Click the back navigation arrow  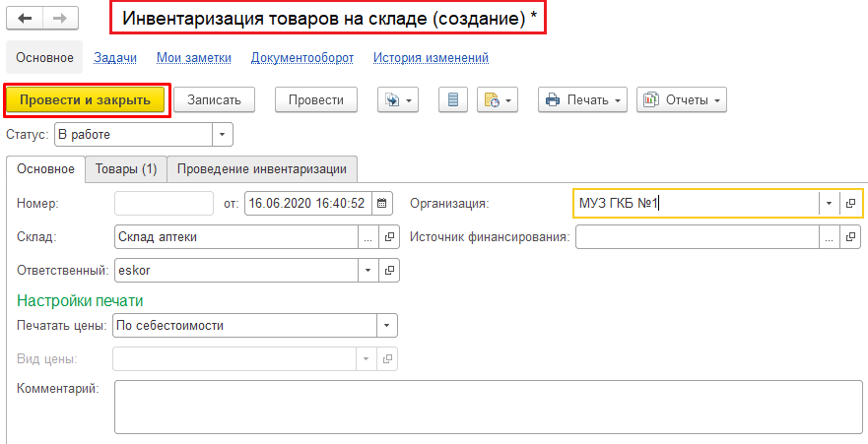click(25, 19)
